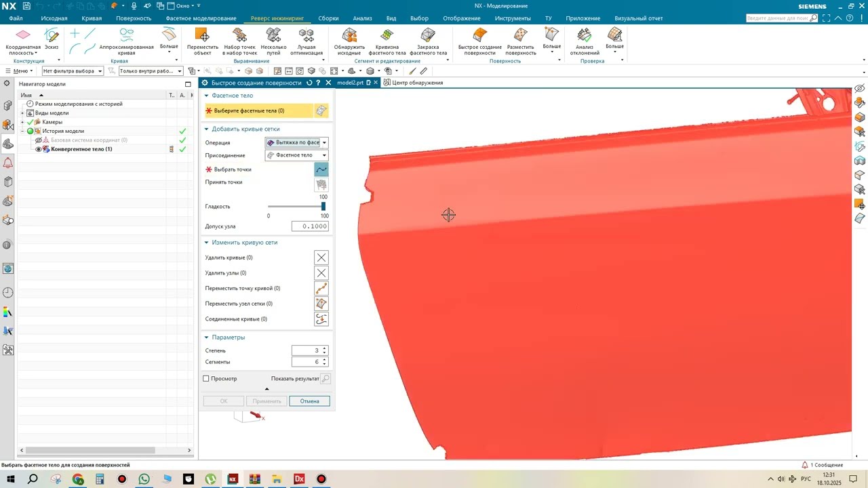The height and width of the screenshot is (488, 868).
Task: Click the Отмена button
Action: coord(310,401)
